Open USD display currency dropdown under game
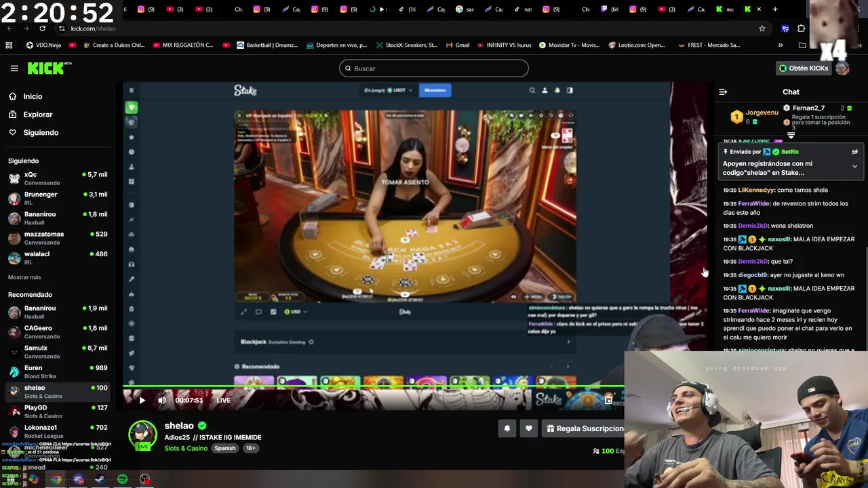The height and width of the screenshot is (488, 868). pos(296,312)
